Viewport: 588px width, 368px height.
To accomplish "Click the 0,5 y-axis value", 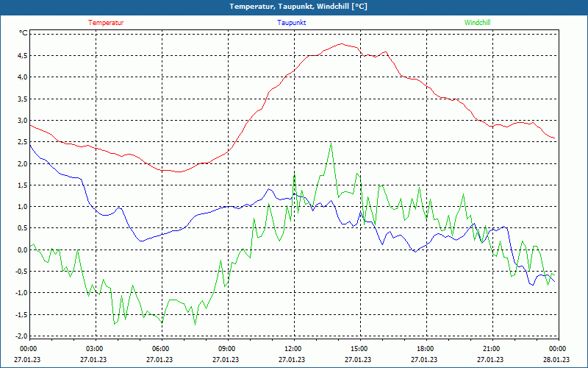I will [23, 228].
